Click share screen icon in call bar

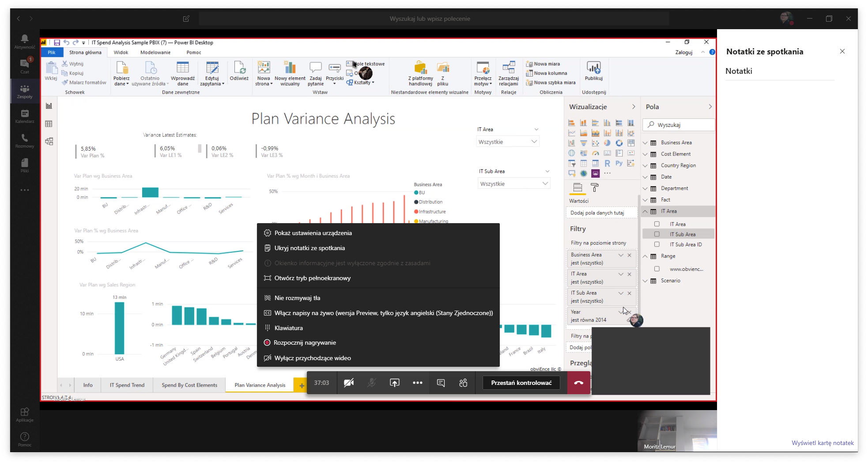(395, 383)
